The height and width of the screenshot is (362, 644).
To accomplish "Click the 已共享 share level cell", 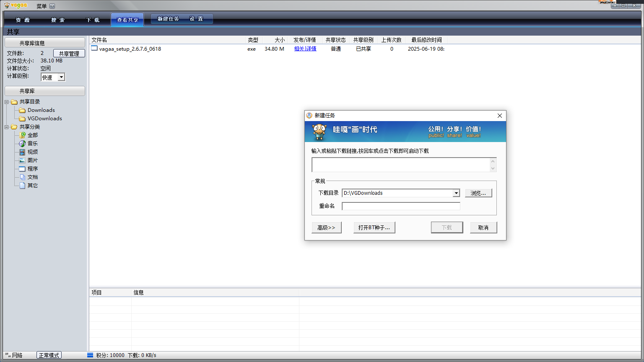I will (364, 49).
